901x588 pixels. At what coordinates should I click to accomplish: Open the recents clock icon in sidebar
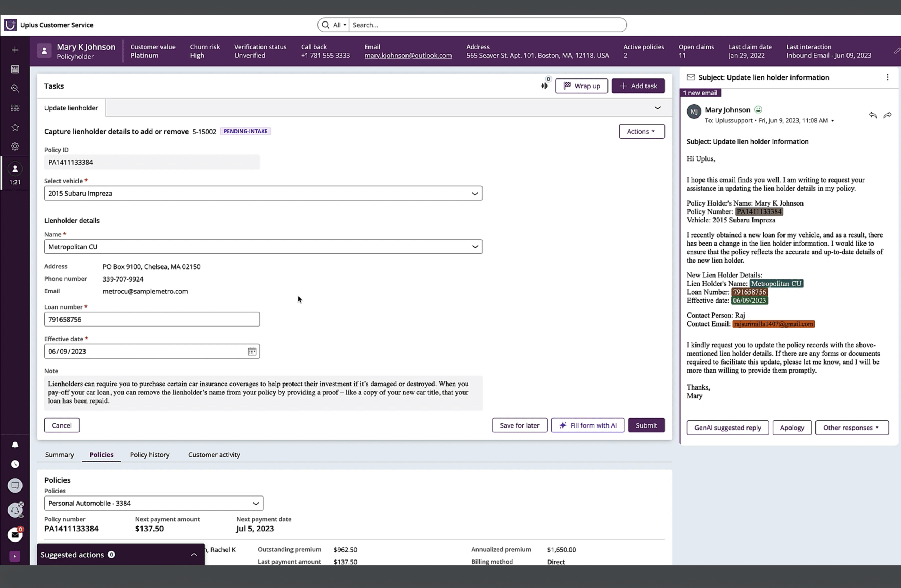click(15, 464)
